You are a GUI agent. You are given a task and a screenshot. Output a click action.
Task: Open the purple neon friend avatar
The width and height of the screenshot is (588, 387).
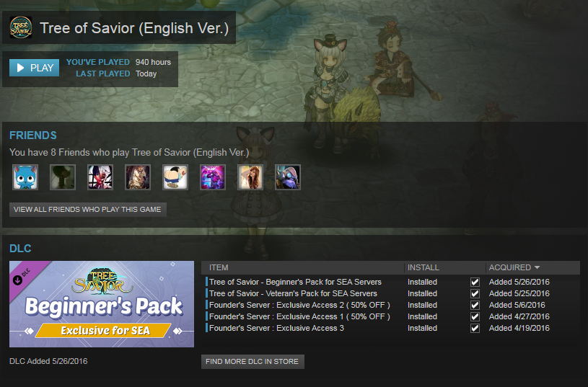(213, 177)
